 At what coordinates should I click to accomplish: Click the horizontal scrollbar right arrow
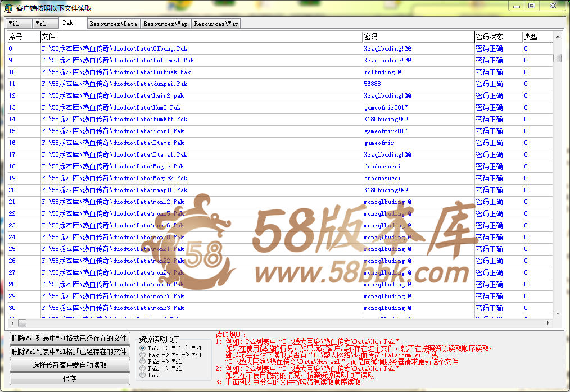click(548, 323)
